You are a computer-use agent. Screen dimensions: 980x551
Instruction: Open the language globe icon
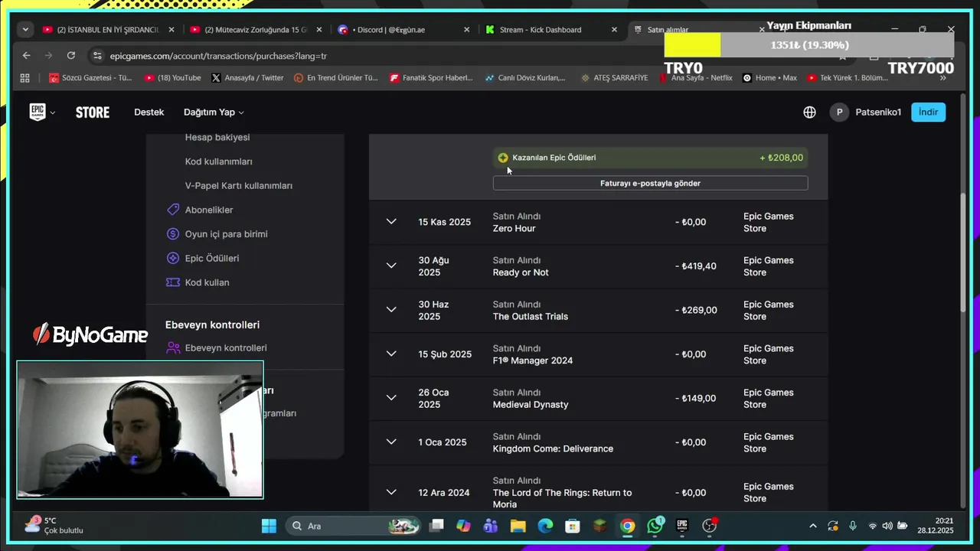(x=809, y=112)
